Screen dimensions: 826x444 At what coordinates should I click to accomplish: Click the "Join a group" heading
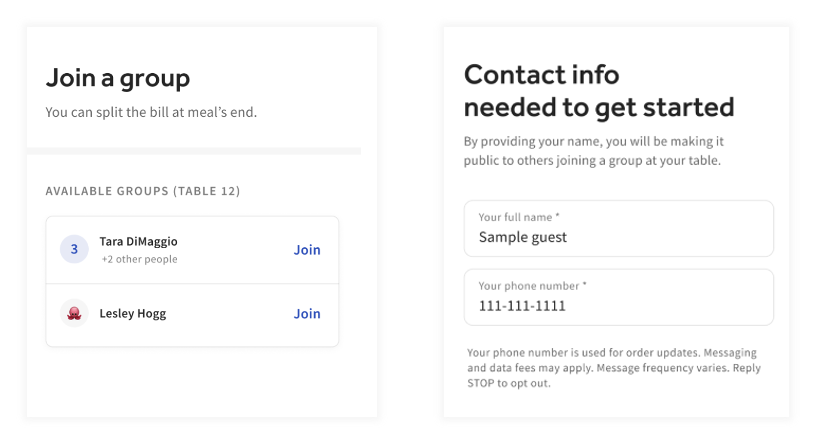point(118,77)
